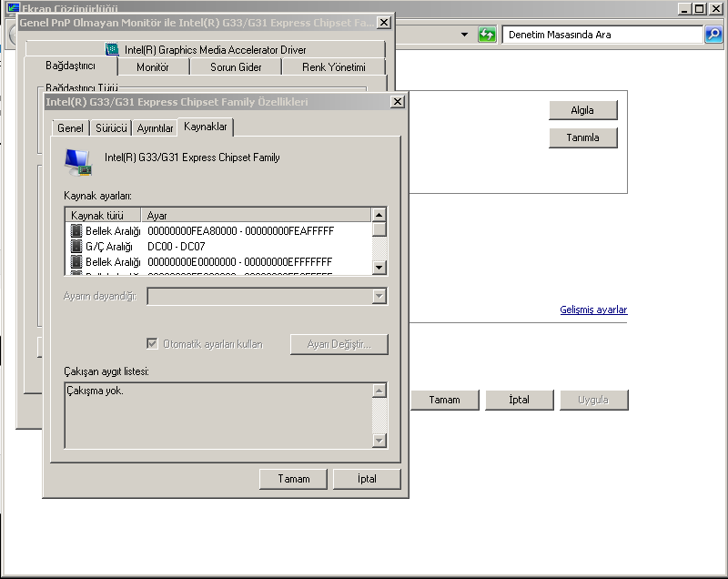
Task: Click the Denetim Masasında Ara search field
Action: pos(602,35)
